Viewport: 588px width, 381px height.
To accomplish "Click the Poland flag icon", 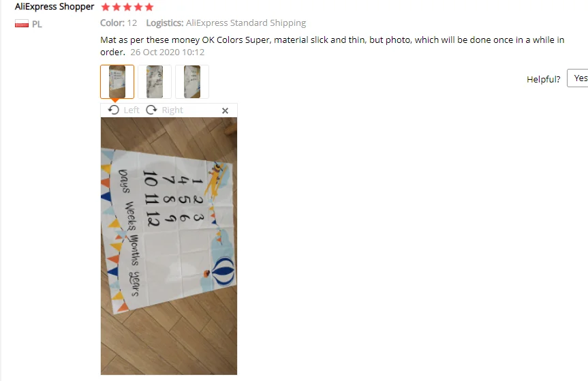I will (22, 24).
